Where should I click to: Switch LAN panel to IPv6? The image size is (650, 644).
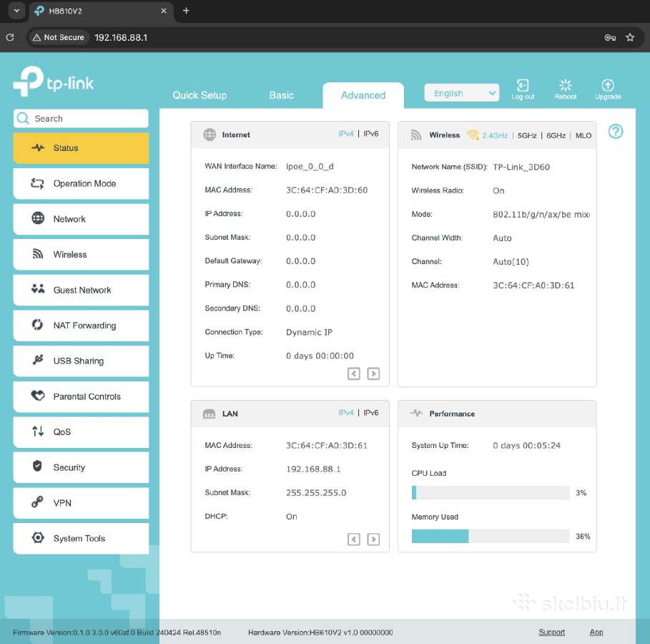pyautogui.click(x=370, y=412)
